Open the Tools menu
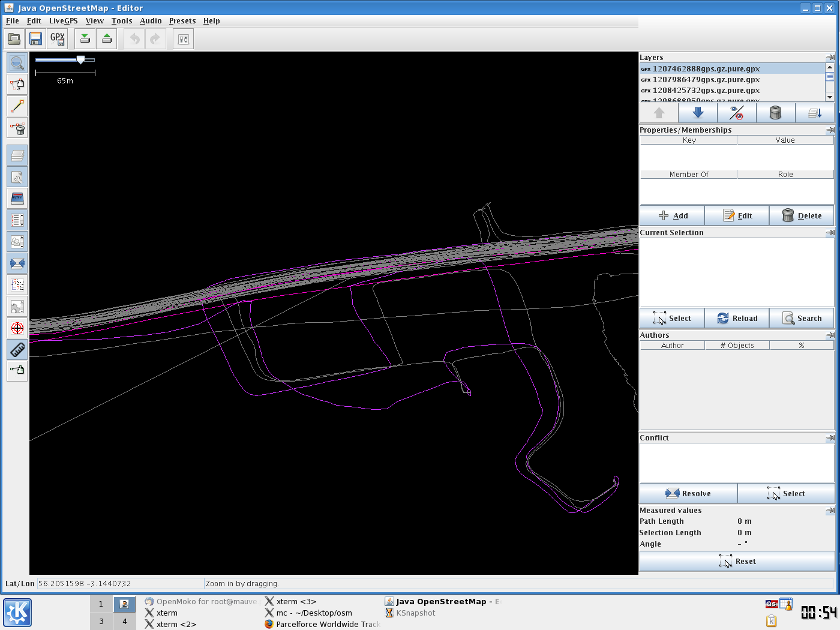840x630 pixels. click(x=122, y=21)
